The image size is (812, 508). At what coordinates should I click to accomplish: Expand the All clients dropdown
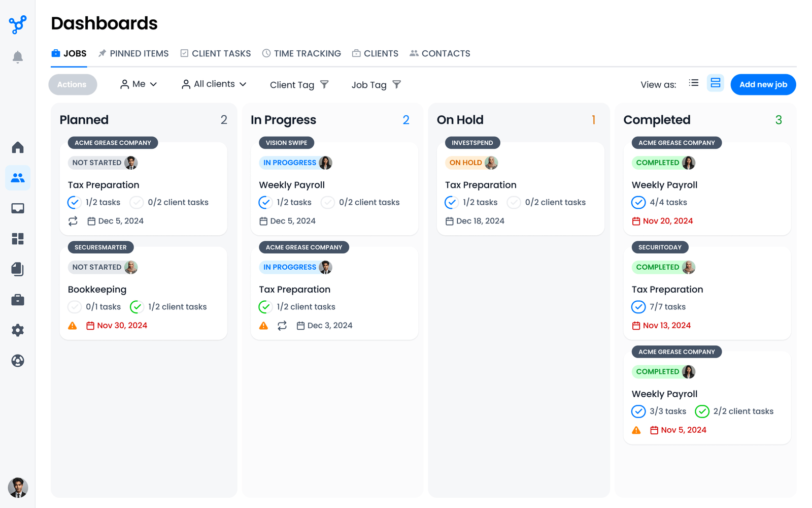213,84
